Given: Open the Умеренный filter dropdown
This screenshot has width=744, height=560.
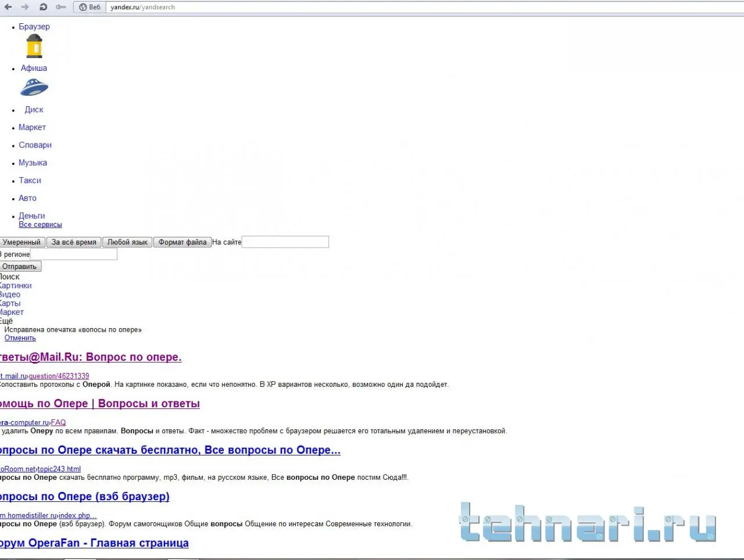Looking at the screenshot, I should tap(22, 242).
